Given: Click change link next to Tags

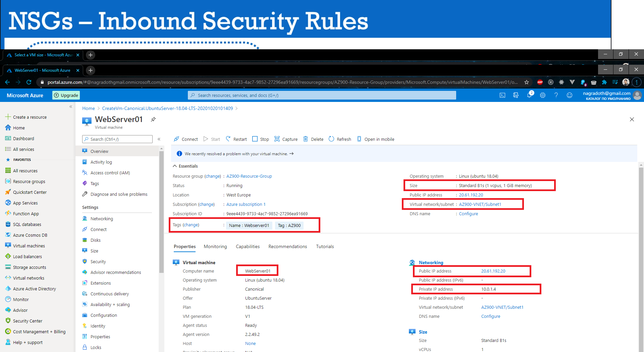Looking at the screenshot, I should tap(191, 225).
